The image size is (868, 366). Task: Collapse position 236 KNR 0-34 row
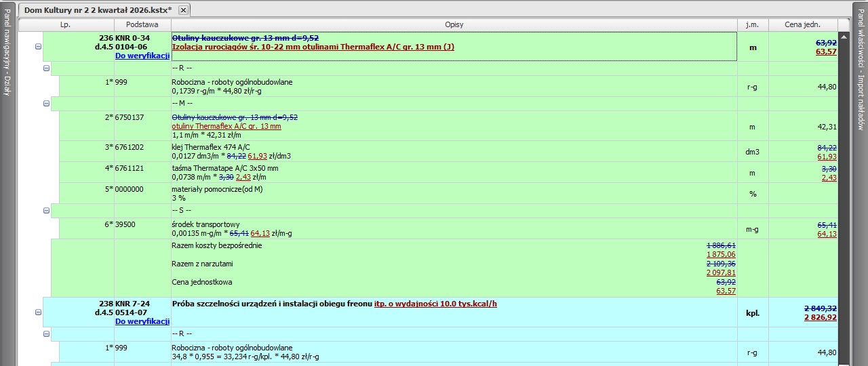click(38, 47)
